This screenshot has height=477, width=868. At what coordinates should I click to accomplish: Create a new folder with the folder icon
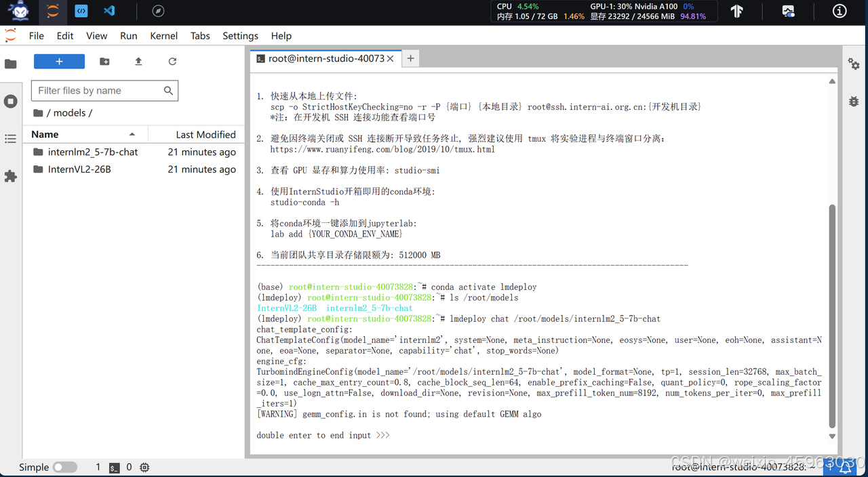point(104,62)
